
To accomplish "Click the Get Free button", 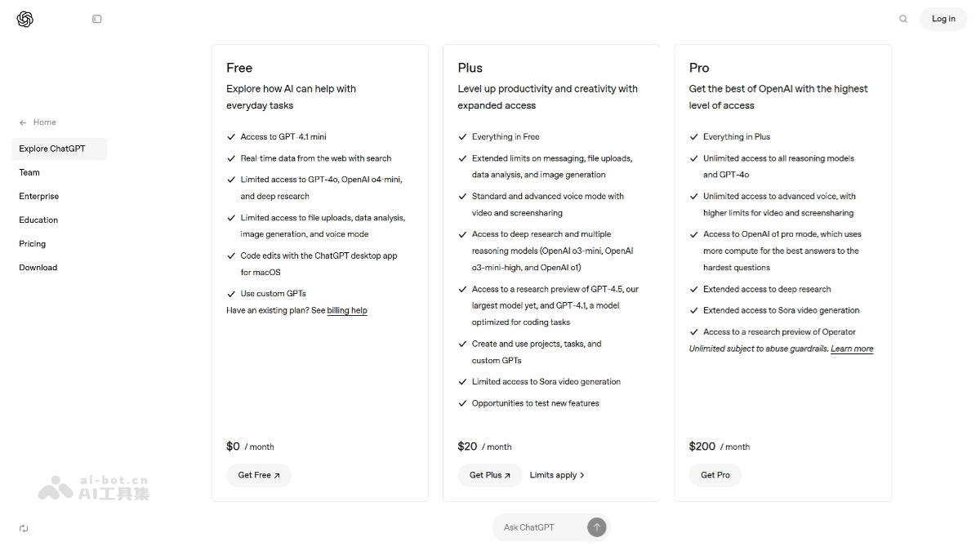I will click(x=259, y=475).
